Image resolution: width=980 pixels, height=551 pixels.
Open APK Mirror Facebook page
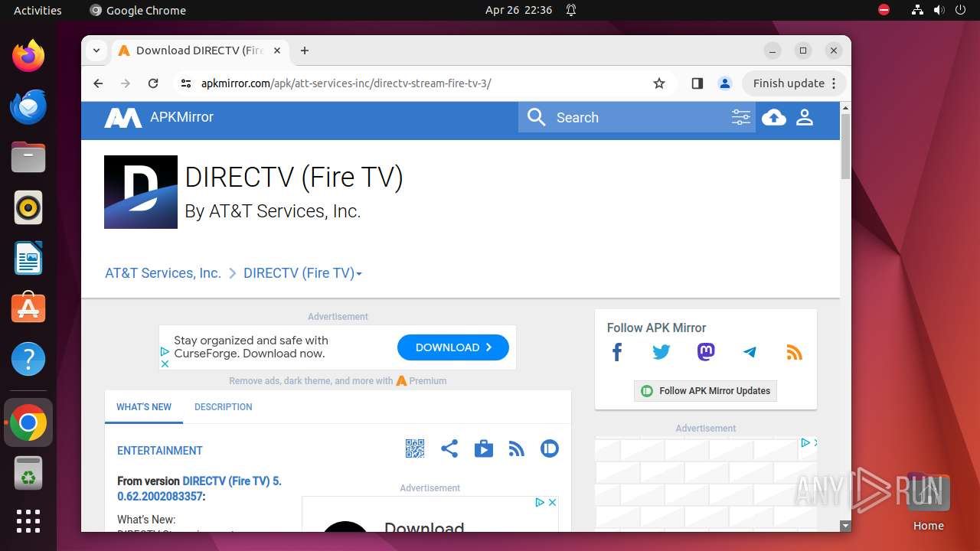617,352
